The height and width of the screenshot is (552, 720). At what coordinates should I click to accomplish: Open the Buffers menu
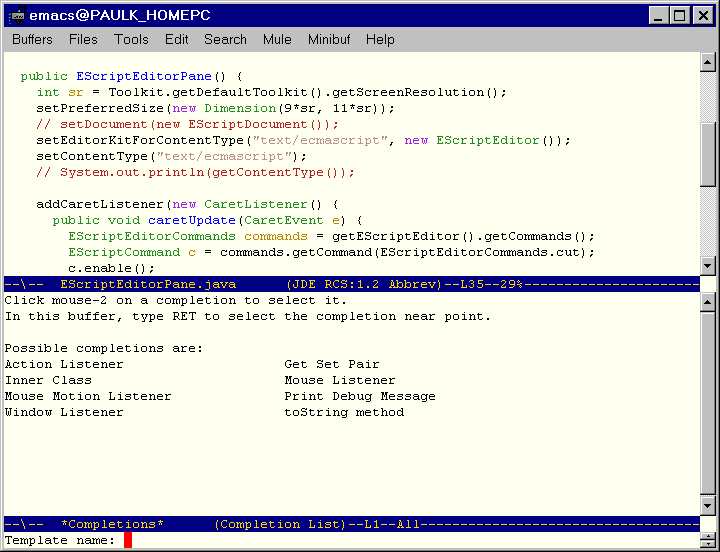(32, 39)
